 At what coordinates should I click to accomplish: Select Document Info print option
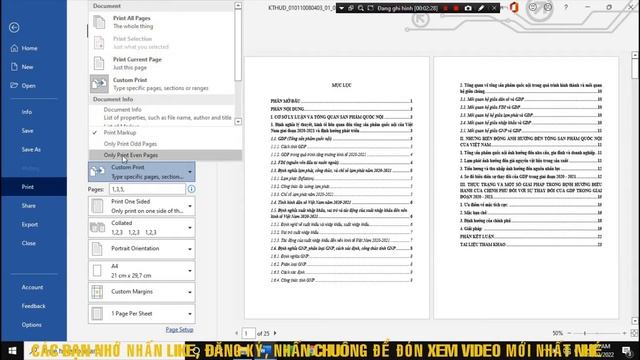click(x=162, y=113)
